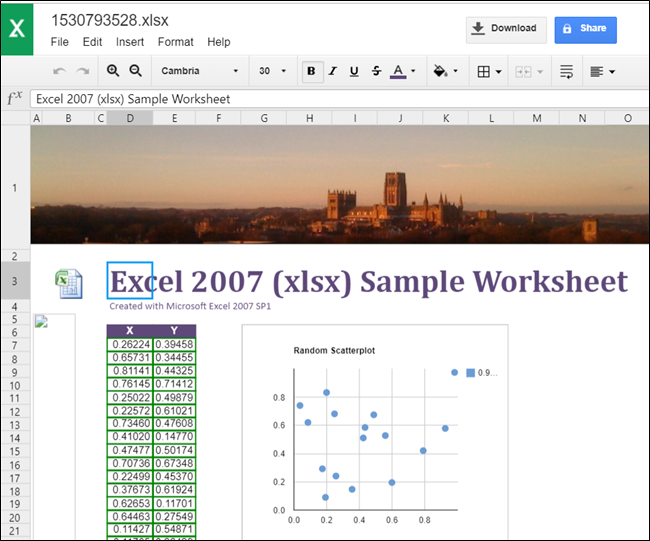650x541 pixels.
Task: Select column D header
Action: 130,118
